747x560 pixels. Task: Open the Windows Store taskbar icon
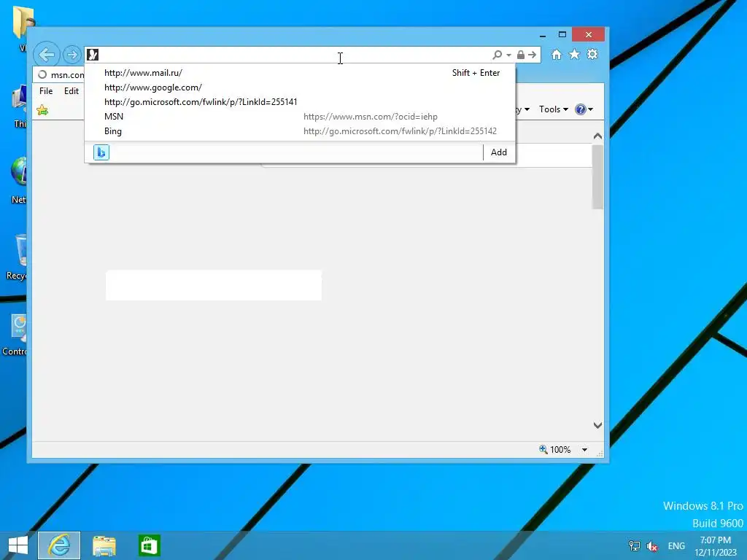click(x=149, y=545)
